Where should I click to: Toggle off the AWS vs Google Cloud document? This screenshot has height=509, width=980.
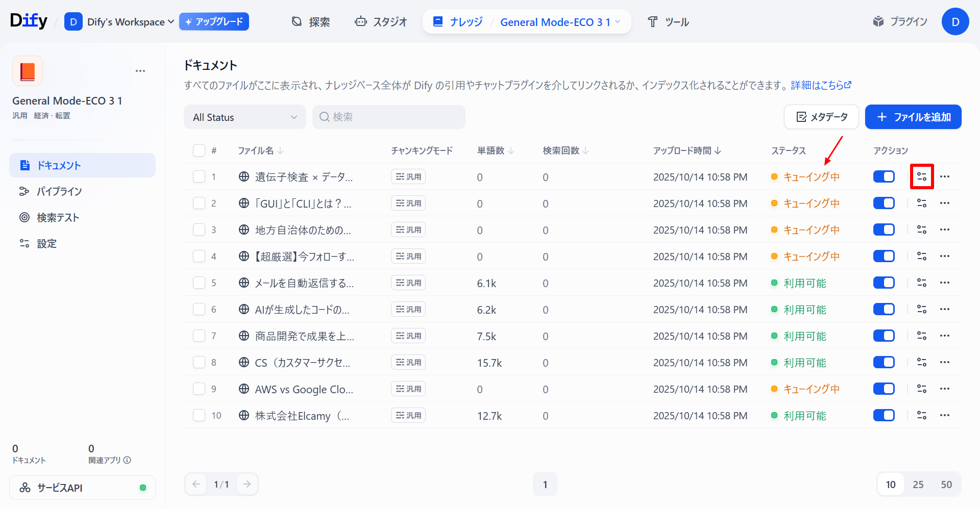click(884, 389)
